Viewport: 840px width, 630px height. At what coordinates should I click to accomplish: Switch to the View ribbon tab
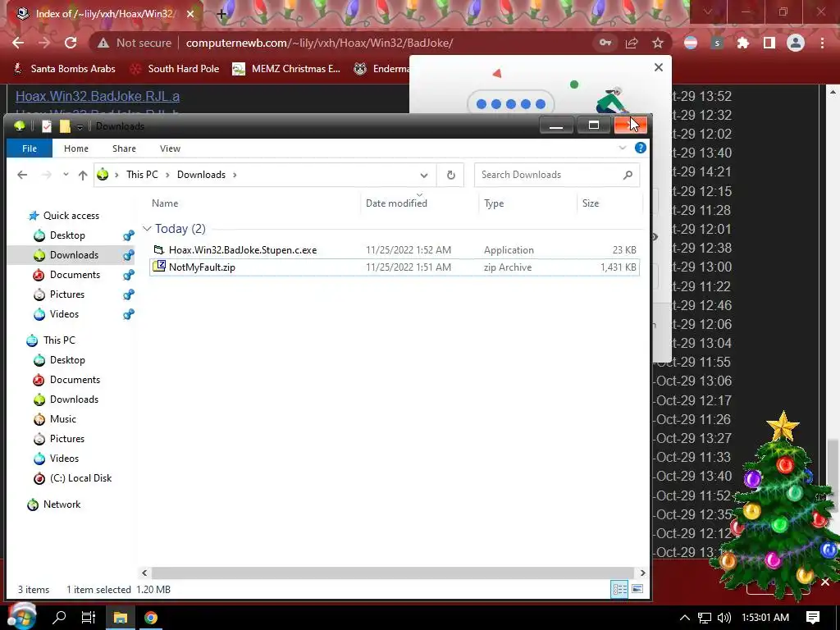[170, 148]
